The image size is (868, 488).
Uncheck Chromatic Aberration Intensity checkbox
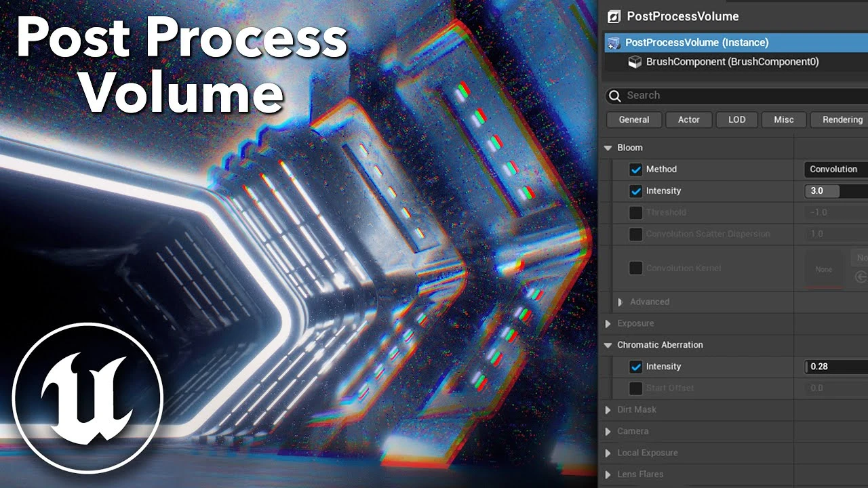click(635, 367)
